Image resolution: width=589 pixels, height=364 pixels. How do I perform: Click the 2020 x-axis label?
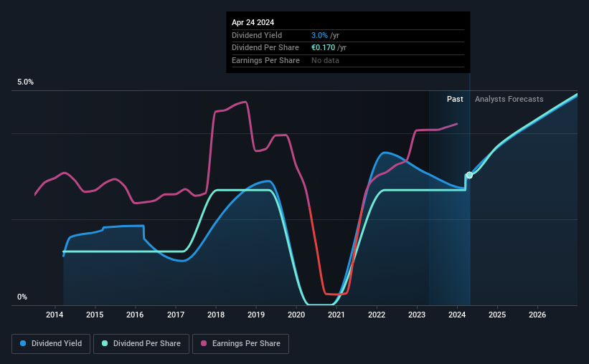click(296, 315)
